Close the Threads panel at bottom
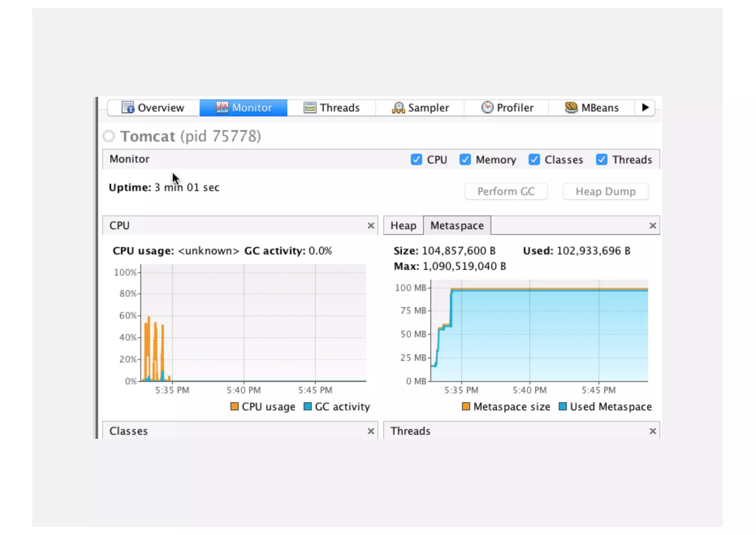 [x=653, y=431]
